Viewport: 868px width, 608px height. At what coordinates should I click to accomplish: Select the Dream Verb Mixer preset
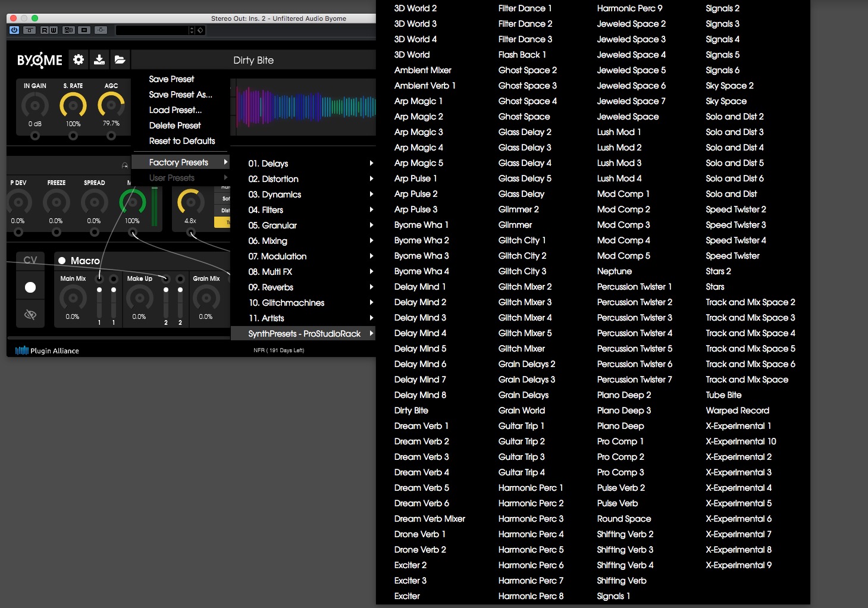[430, 519]
